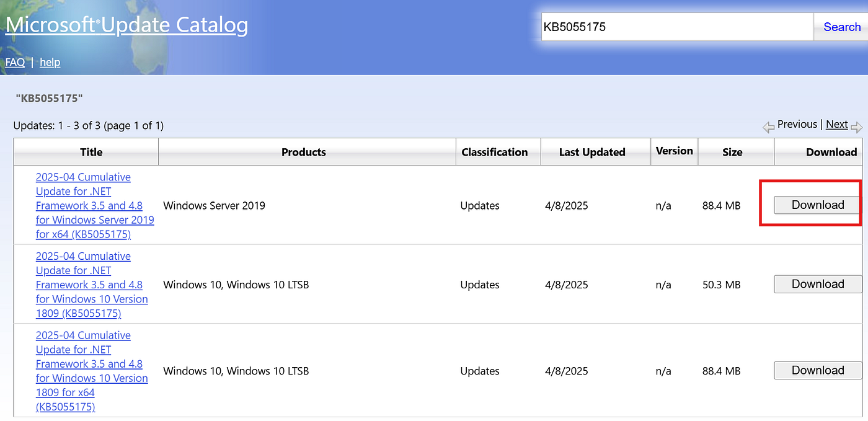868x421 pixels.
Task: Click the Updates: 1 - 3 of 3 text
Action: click(x=88, y=126)
